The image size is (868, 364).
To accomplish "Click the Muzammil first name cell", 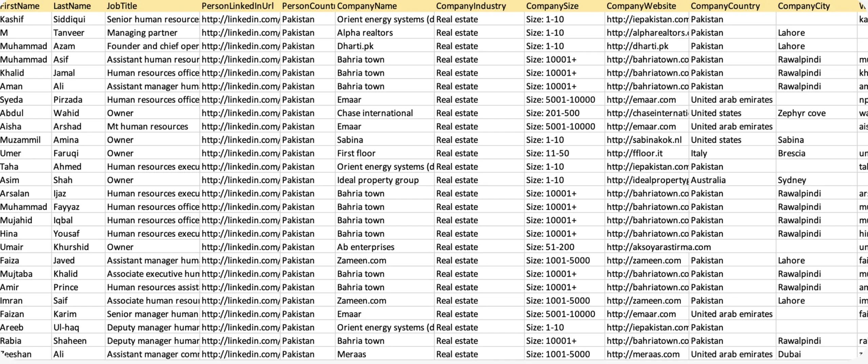I will (x=25, y=140).
